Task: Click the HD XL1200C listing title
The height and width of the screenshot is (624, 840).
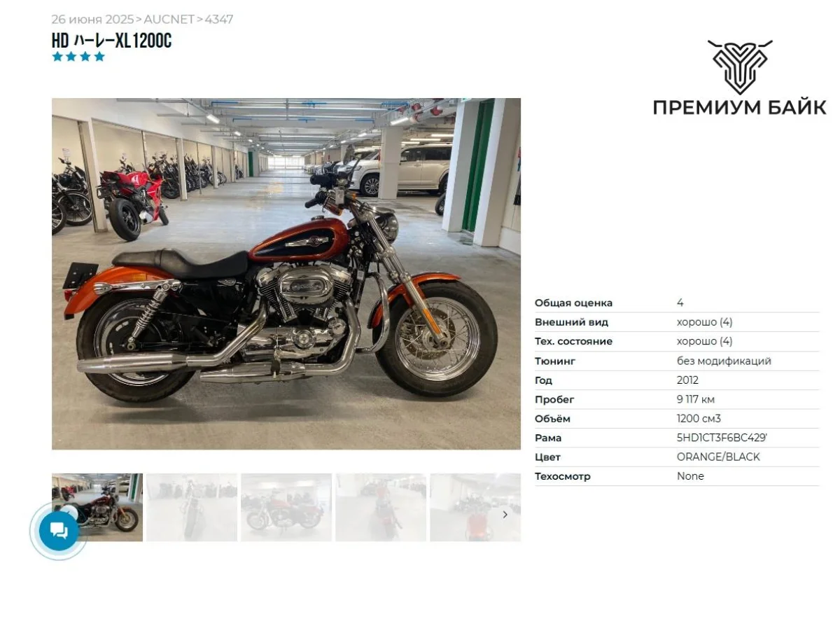Action: pyautogui.click(x=111, y=41)
